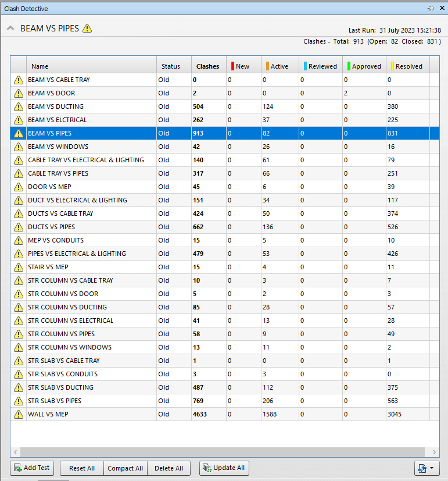This screenshot has height=481, width=448.
Task: Open the import/export clash tests icon button
Action: [422, 468]
